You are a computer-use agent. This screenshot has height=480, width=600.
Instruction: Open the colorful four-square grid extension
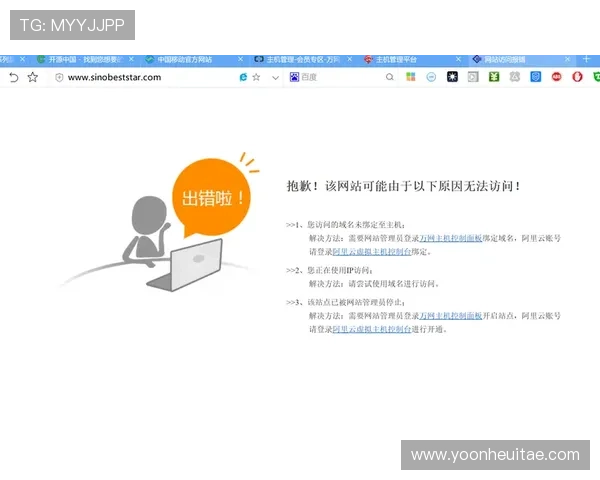click(x=411, y=77)
